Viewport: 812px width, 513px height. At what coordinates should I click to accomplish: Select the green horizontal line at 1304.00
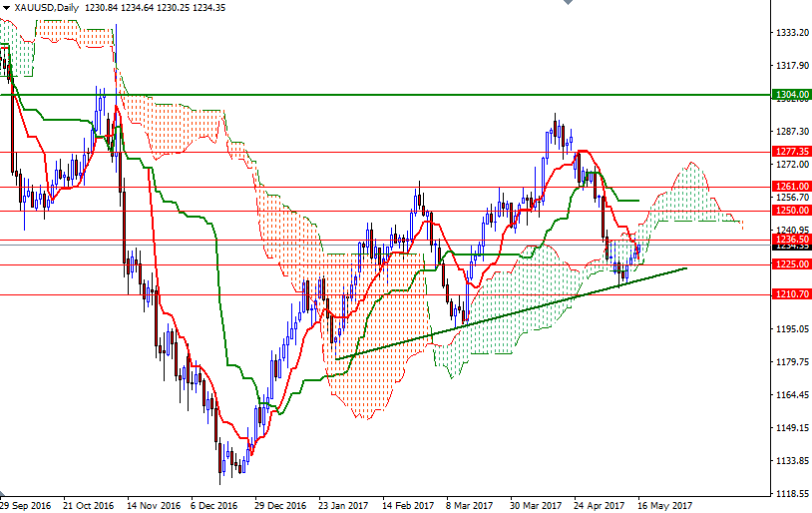[399, 95]
